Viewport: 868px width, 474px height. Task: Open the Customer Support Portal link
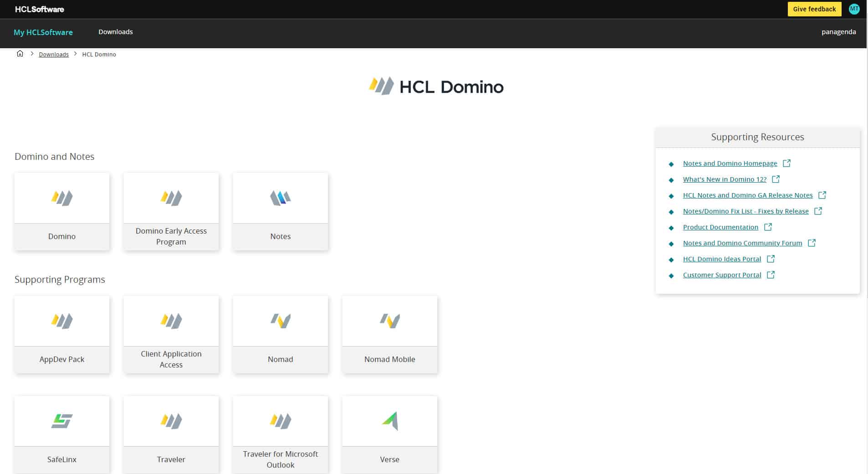[x=722, y=275]
